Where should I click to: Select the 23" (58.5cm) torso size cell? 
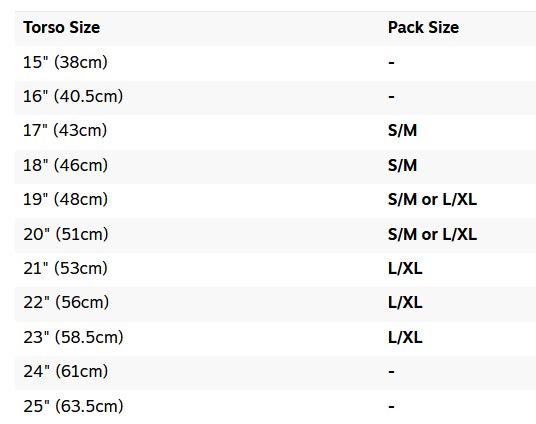pos(73,337)
